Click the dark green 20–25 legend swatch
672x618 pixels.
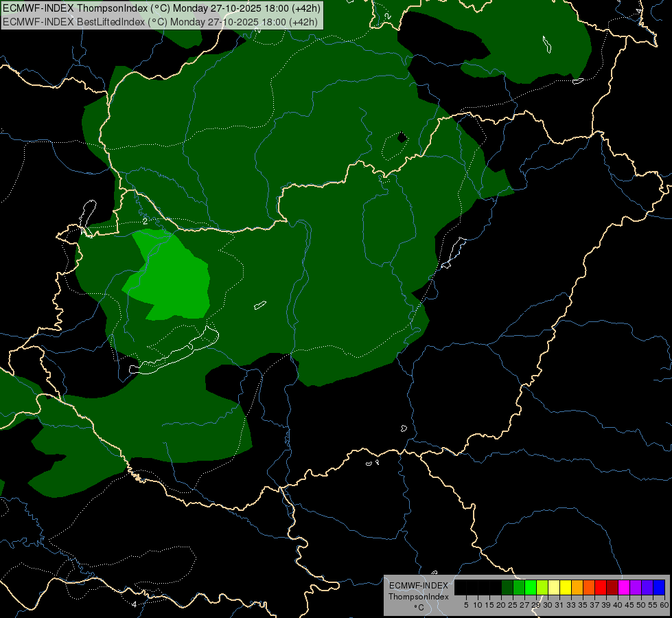click(x=507, y=587)
